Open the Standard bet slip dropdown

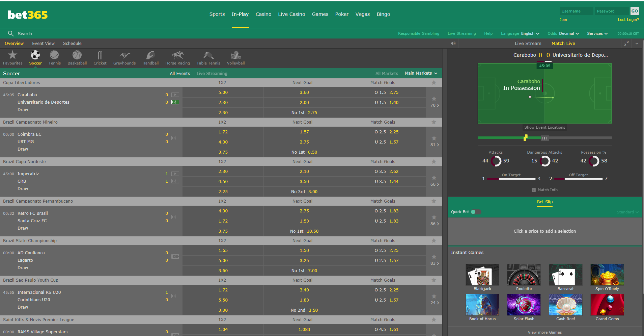click(627, 212)
